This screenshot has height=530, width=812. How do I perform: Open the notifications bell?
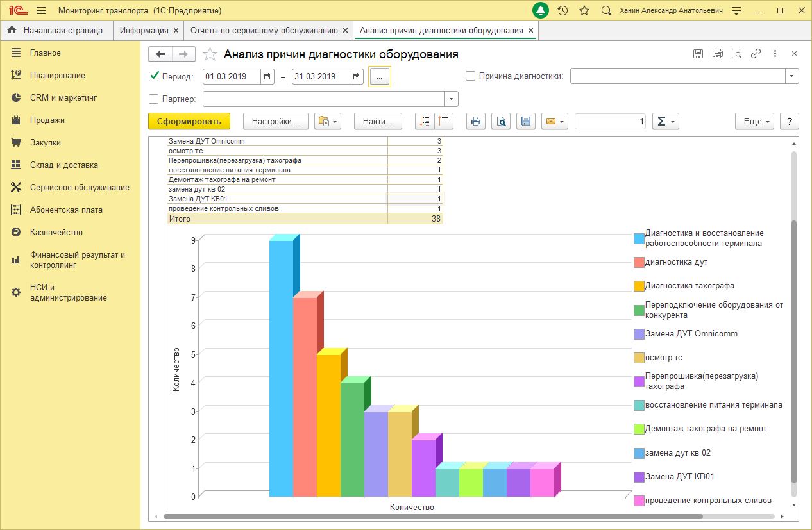click(x=541, y=10)
